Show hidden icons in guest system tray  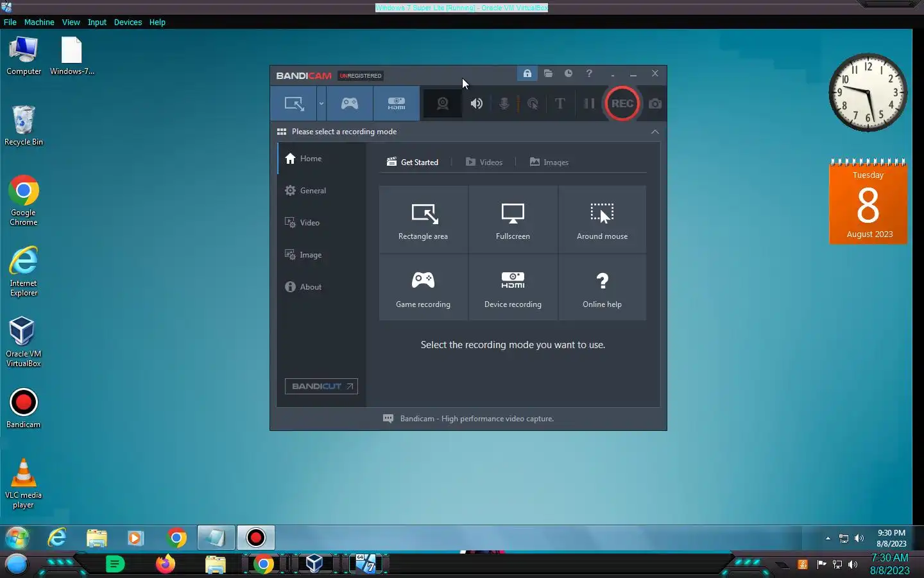tap(828, 538)
